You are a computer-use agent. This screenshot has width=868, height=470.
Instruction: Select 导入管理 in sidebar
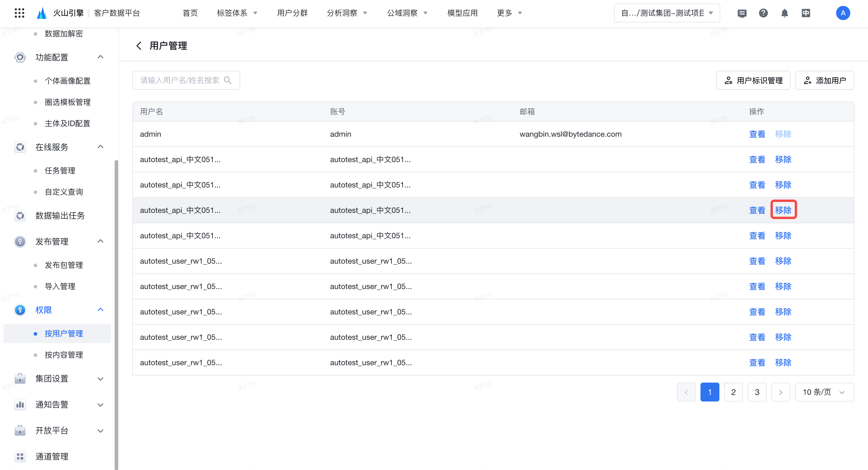[60, 286]
